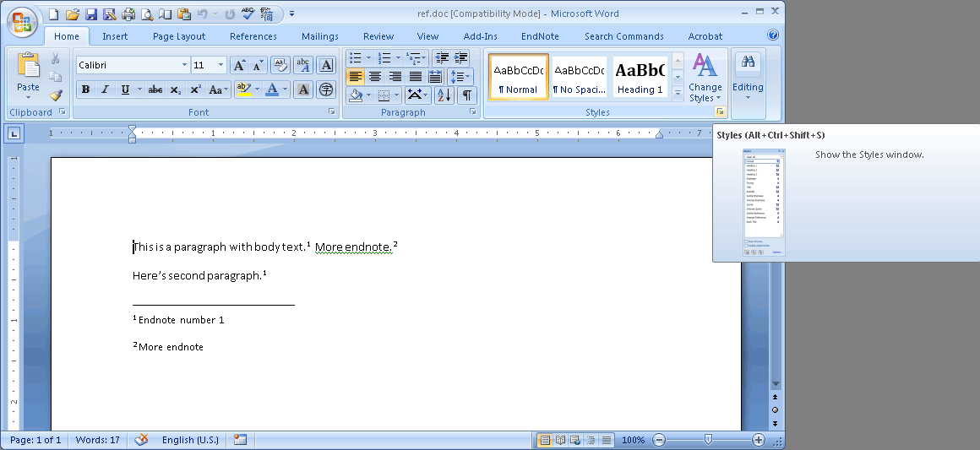Viewport: 980px width, 450px height.
Task: Click the Character Border icon
Action: click(325, 65)
